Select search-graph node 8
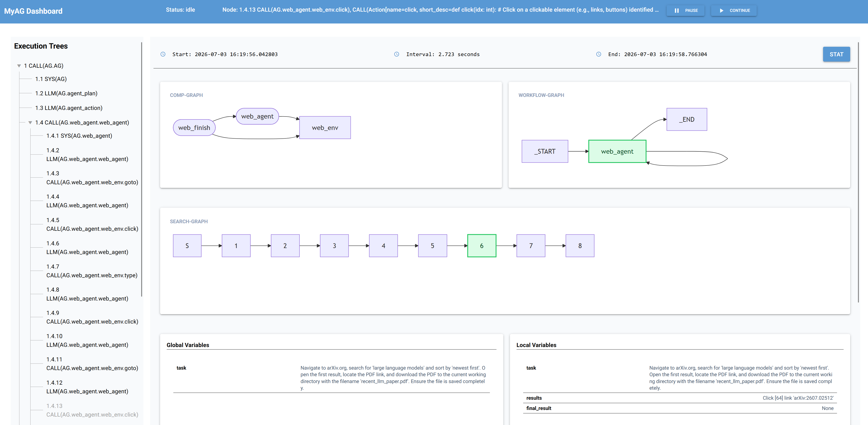This screenshot has width=868, height=425. [x=580, y=246]
